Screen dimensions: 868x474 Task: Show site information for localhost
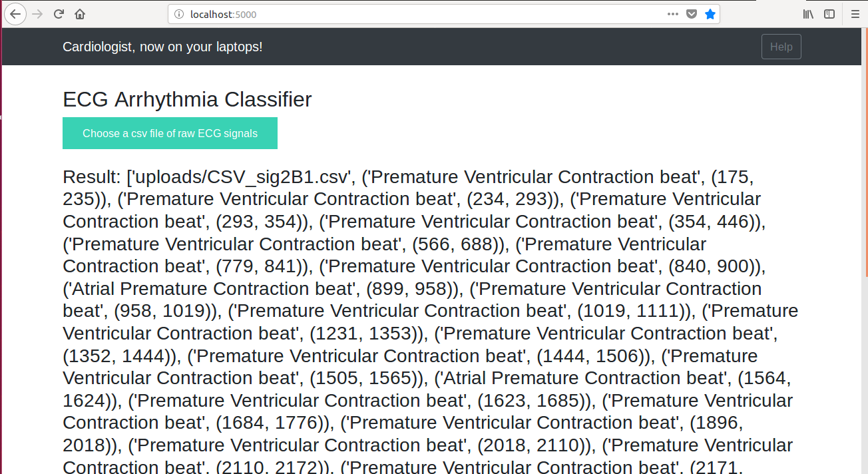[x=178, y=14]
